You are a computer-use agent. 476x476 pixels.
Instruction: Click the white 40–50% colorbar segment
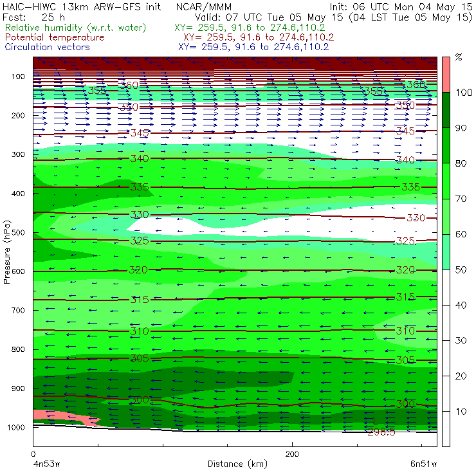pos(446,288)
